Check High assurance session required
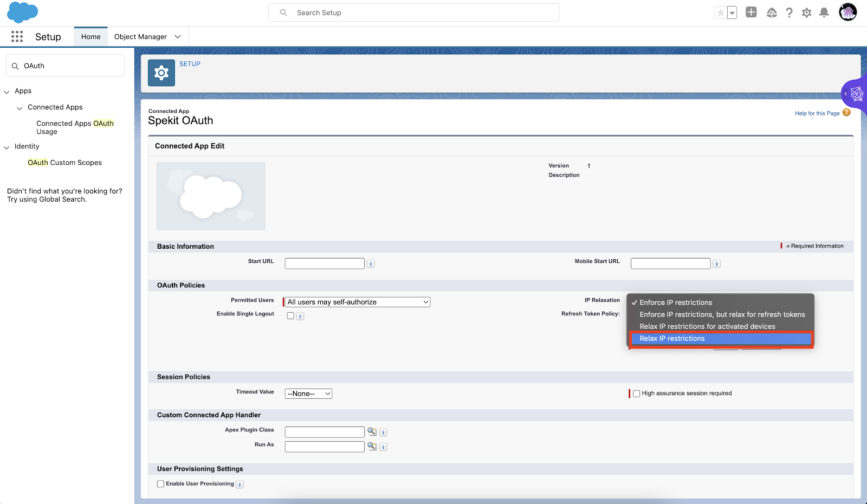 (636, 393)
